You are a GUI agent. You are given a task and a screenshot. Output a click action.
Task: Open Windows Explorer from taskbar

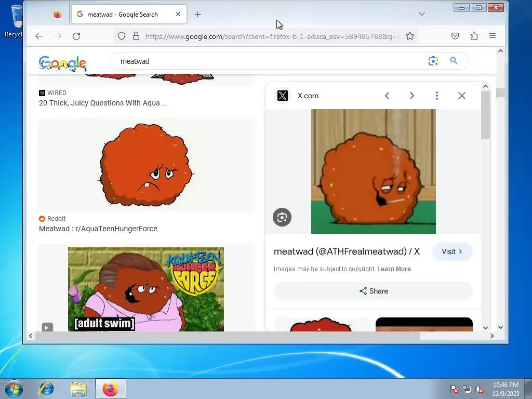pyautogui.click(x=78, y=389)
